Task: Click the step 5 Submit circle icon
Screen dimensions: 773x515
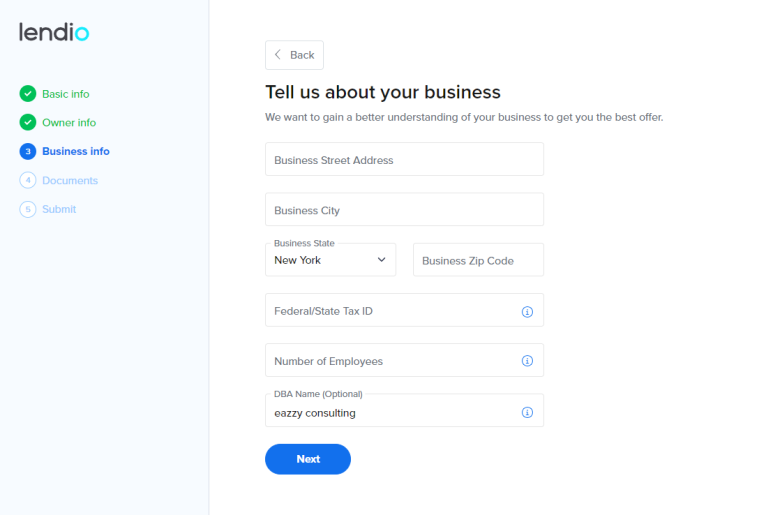Action: [x=28, y=209]
